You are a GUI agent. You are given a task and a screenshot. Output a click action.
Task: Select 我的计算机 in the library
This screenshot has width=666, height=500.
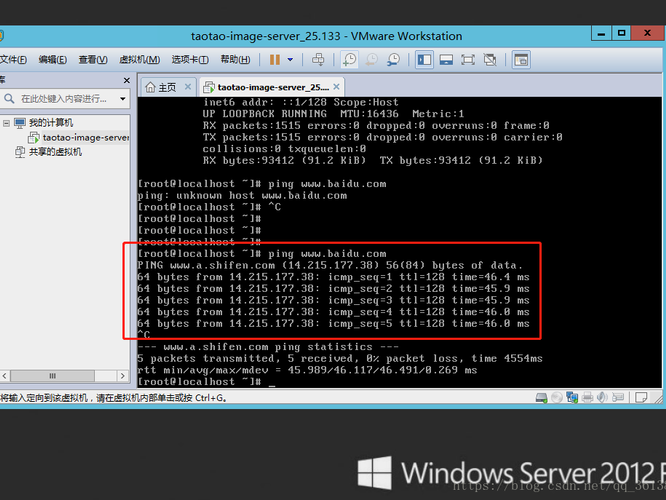coord(51,123)
